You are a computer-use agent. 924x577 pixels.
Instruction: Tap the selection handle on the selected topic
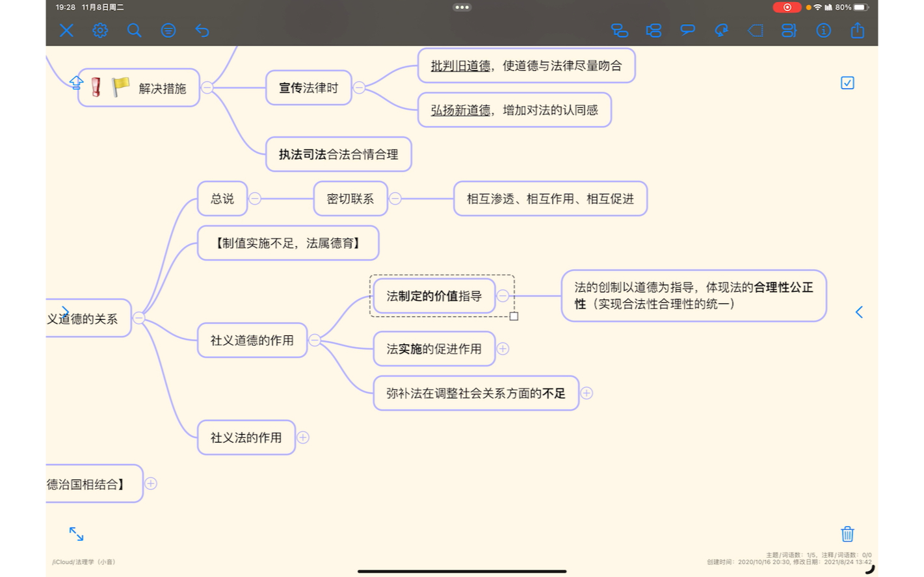pyautogui.click(x=514, y=316)
